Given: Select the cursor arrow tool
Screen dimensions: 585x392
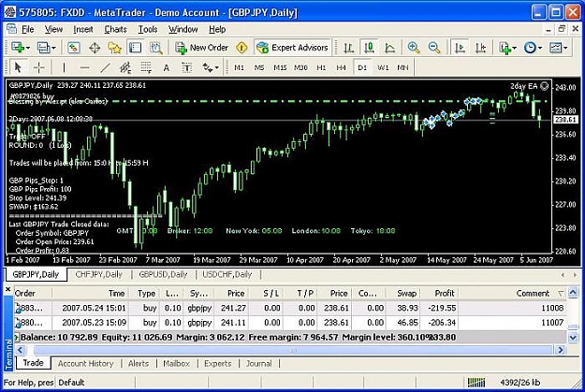Looking at the screenshot, I should [18, 67].
